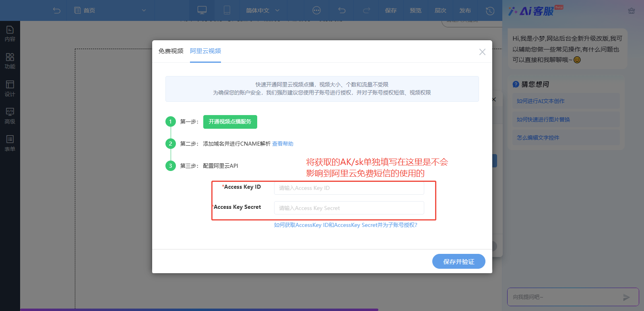Send the chat message with the arrow icon

point(626,297)
